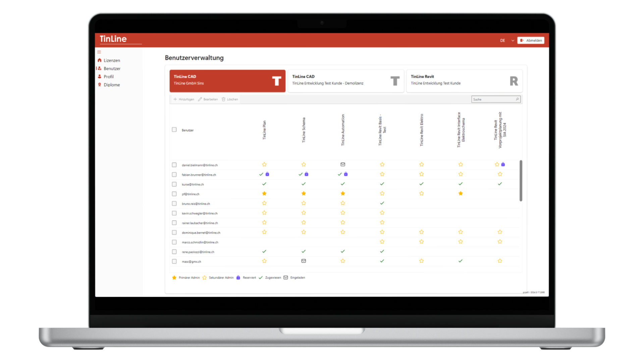Image resolution: width=644 pixels, height=362 pixels.
Task: Click the Primärer Admin legend label
Action: [189, 278]
